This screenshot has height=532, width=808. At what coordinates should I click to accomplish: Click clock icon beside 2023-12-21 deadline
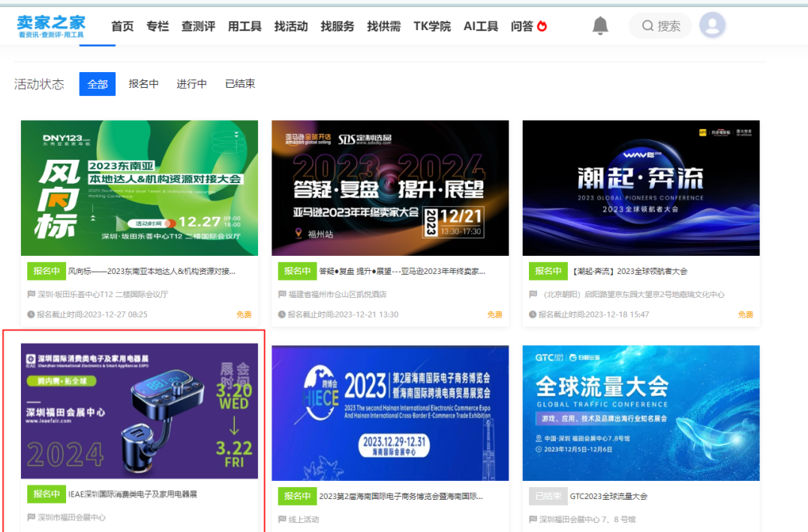coord(282,314)
